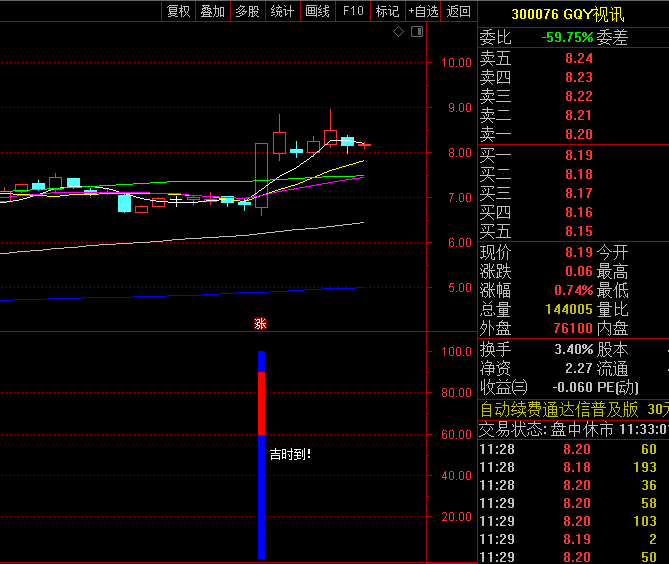Screen dimensions: 669x564
Task: Click the 委比 value -59.75%
Action: (x=567, y=38)
